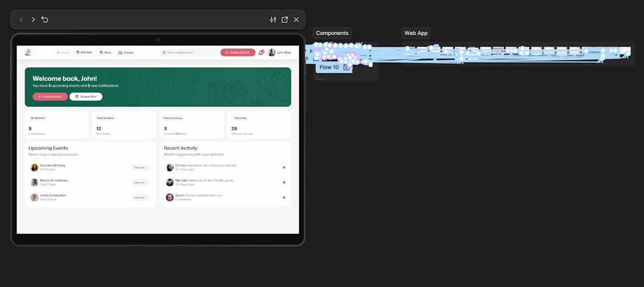Open prototype preview settings sliders icon

(273, 20)
